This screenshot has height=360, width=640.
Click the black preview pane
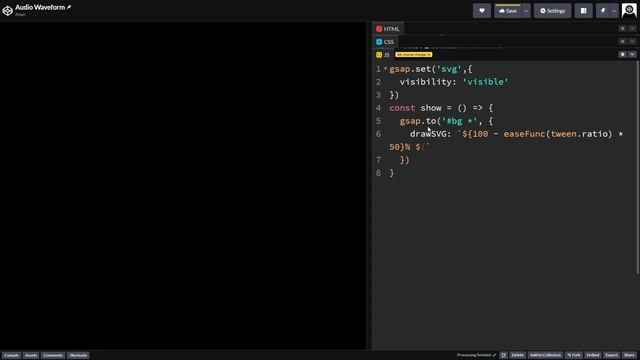tap(183, 186)
